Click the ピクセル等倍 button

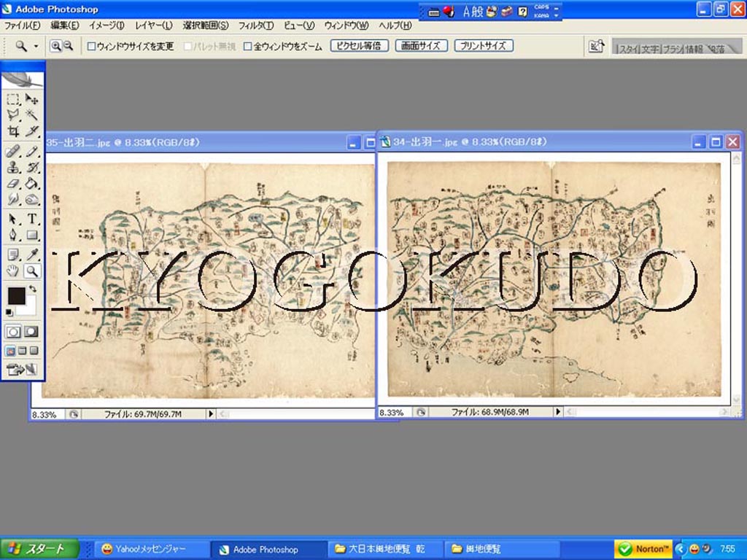click(360, 46)
